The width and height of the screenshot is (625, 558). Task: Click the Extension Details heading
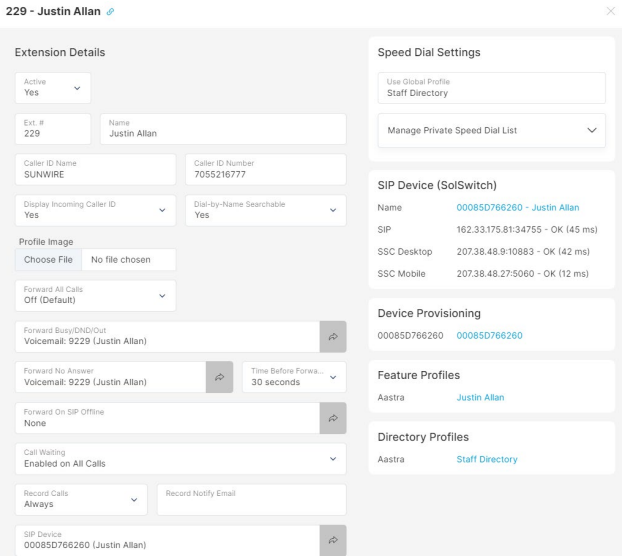[x=60, y=52]
